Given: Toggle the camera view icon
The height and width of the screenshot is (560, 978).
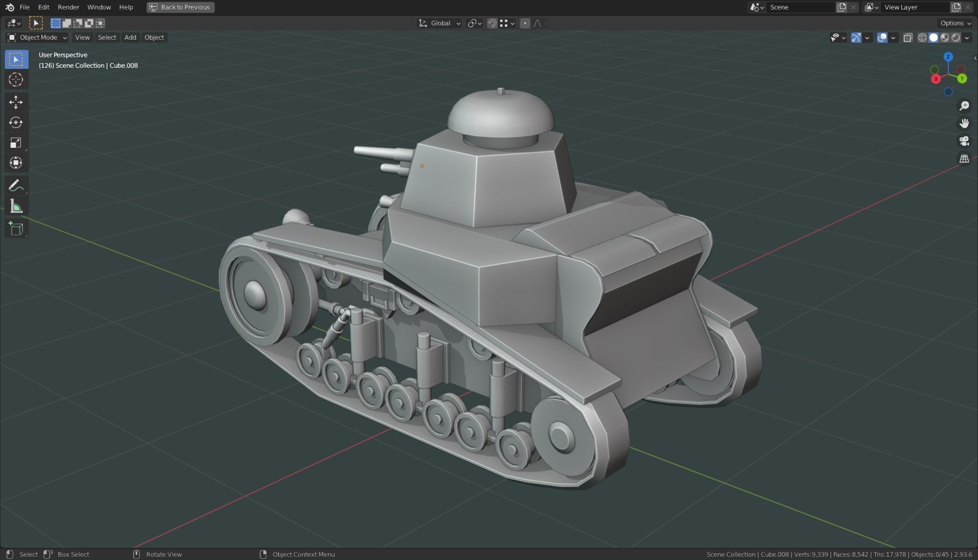Looking at the screenshot, I should coord(964,141).
